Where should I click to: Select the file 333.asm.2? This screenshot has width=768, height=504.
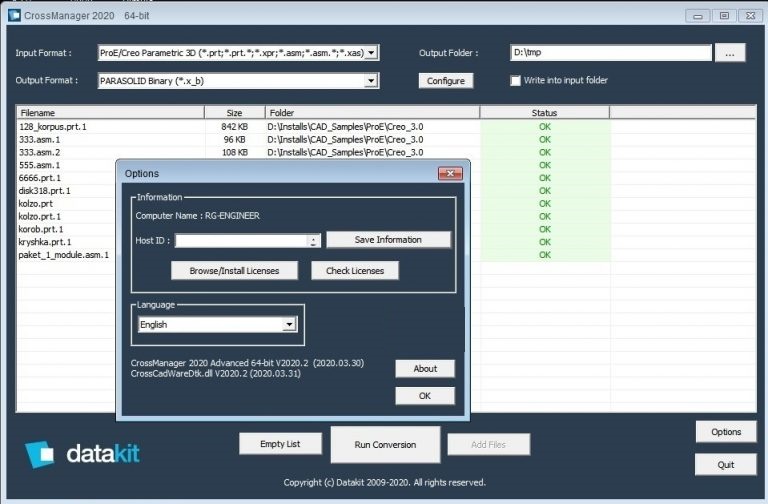tap(40, 152)
